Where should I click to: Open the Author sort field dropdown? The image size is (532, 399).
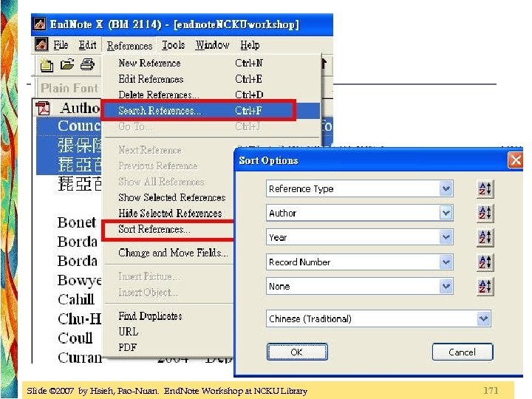click(x=446, y=213)
